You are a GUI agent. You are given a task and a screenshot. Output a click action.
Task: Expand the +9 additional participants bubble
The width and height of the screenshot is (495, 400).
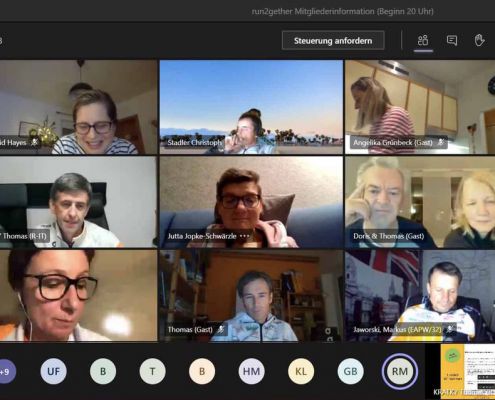click(x=5, y=371)
